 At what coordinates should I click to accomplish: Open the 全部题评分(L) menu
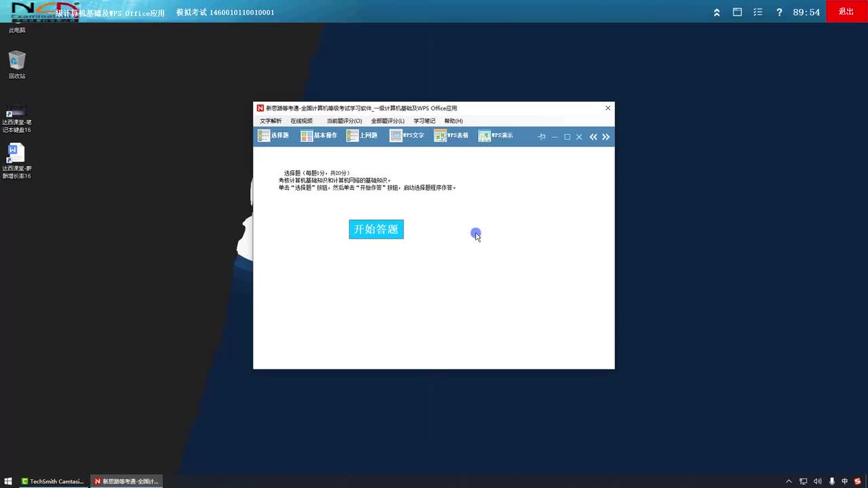[388, 121]
